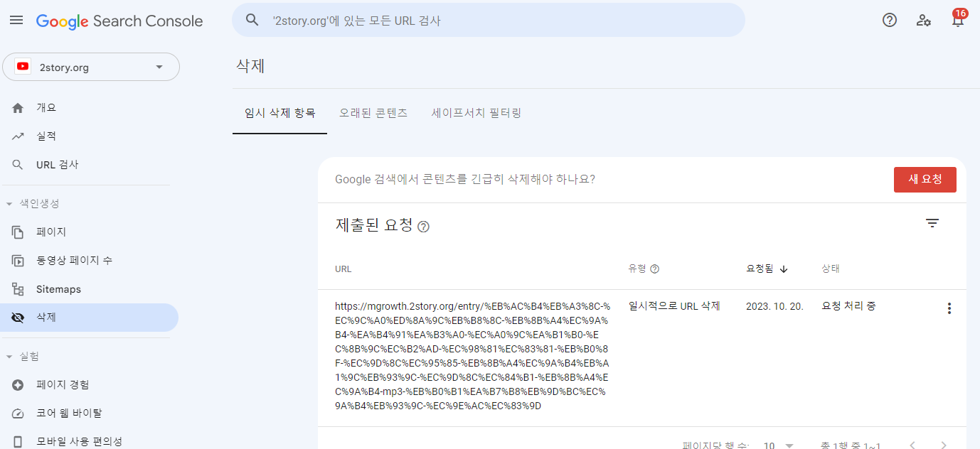This screenshot has width=980, height=449.
Task: Click the crossed-eye icon beside 삭제
Action: pos(18,318)
